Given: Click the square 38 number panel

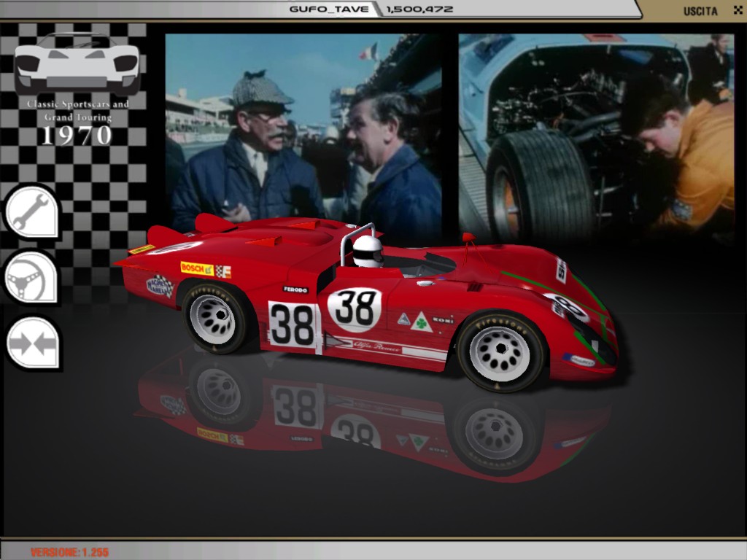Looking at the screenshot, I should click(293, 324).
